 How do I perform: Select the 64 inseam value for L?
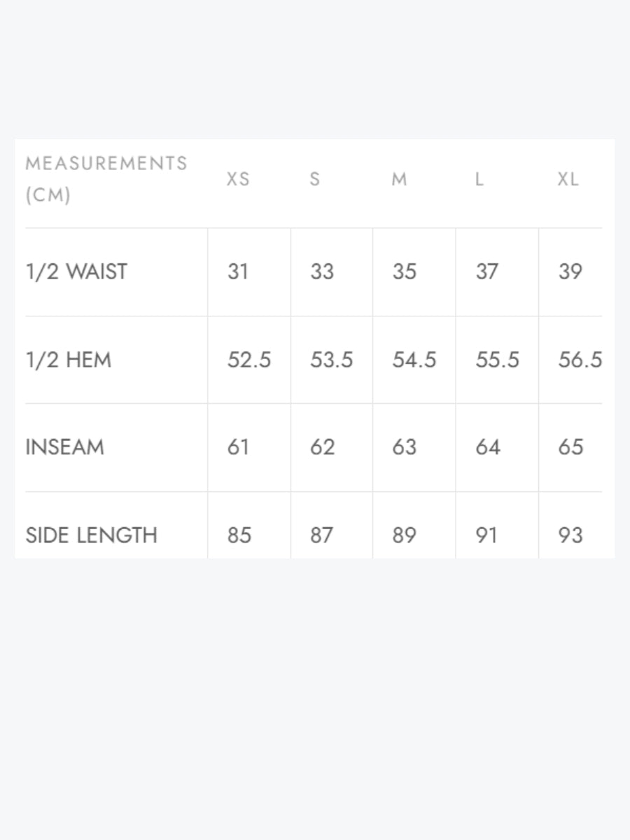pyautogui.click(x=488, y=447)
